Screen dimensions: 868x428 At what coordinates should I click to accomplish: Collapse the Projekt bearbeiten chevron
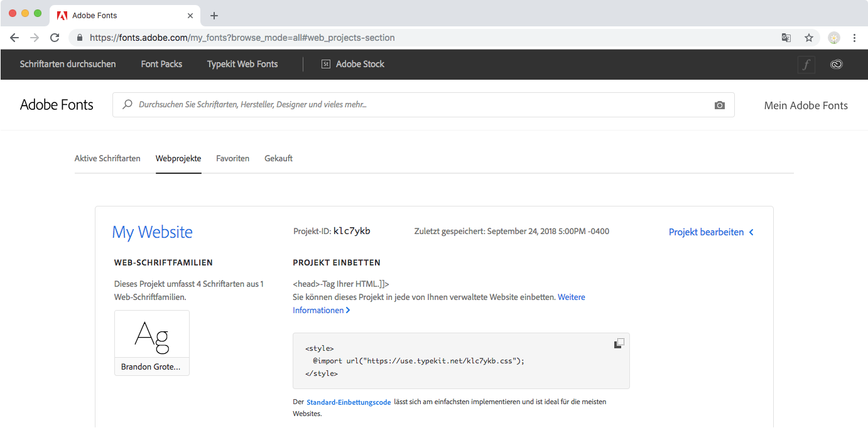click(752, 232)
